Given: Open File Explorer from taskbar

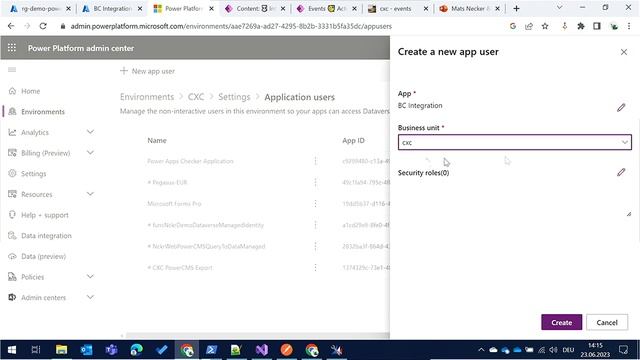Looking at the screenshot, I should [x=61, y=350].
